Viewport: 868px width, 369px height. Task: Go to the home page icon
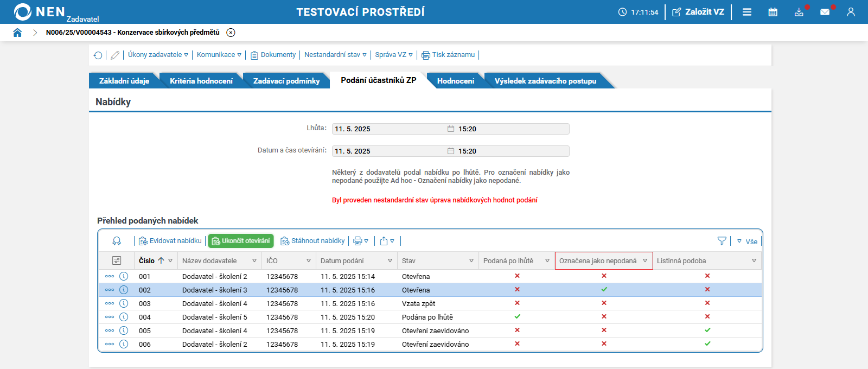click(x=17, y=33)
